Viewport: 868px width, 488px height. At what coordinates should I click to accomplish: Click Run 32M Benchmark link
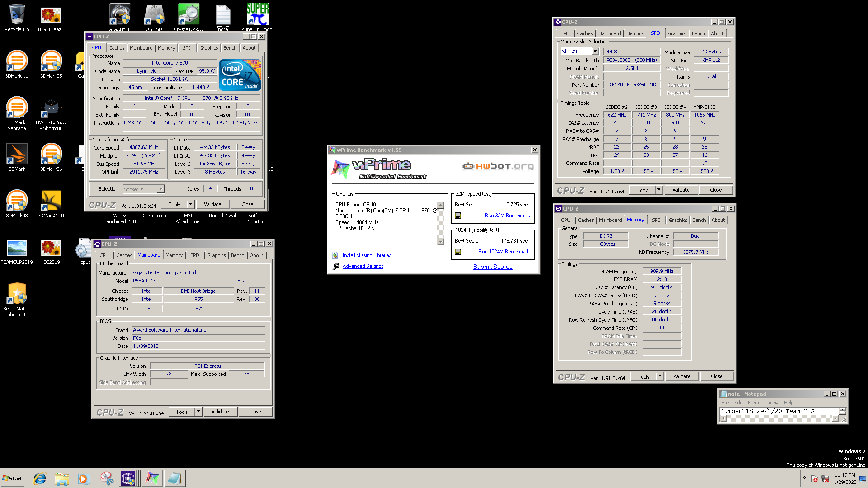coord(507,216)
